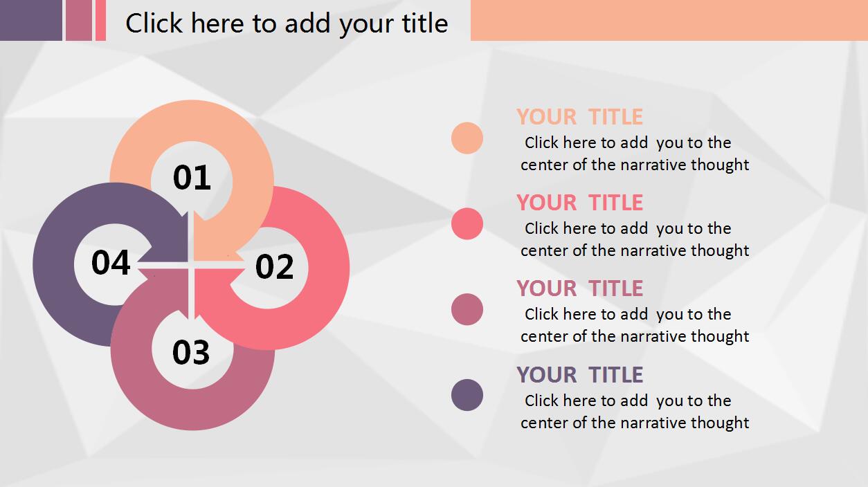Select the number 01 label
The height and width of the screenshot is (487, 868).
click(x=192, y=178)
